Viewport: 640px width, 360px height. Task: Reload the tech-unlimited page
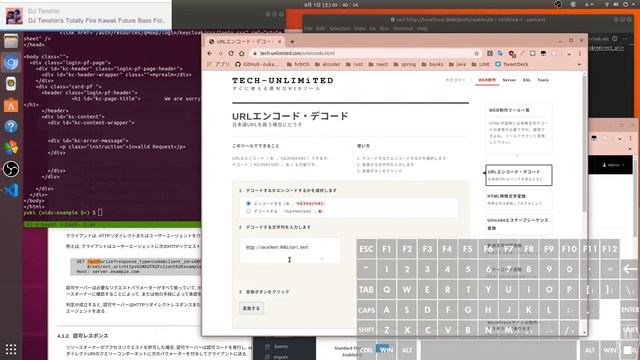pyautogui.click(x=231, y=53)
